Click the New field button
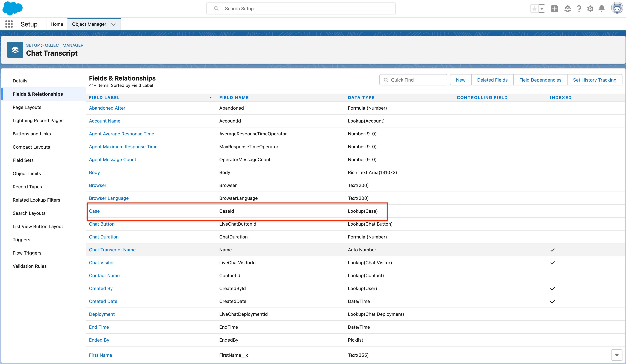 click(x=460, y=80)
